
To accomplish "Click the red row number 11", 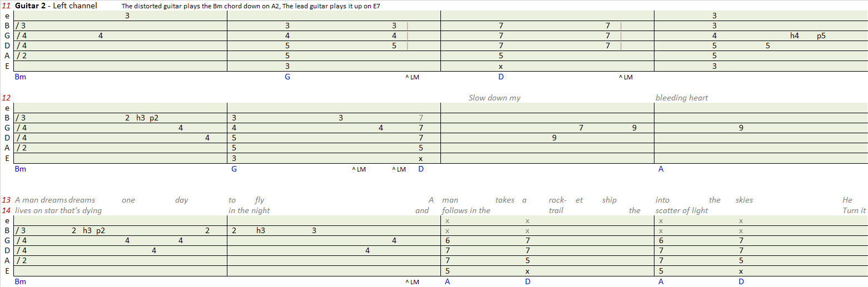I will click(6, 6).
